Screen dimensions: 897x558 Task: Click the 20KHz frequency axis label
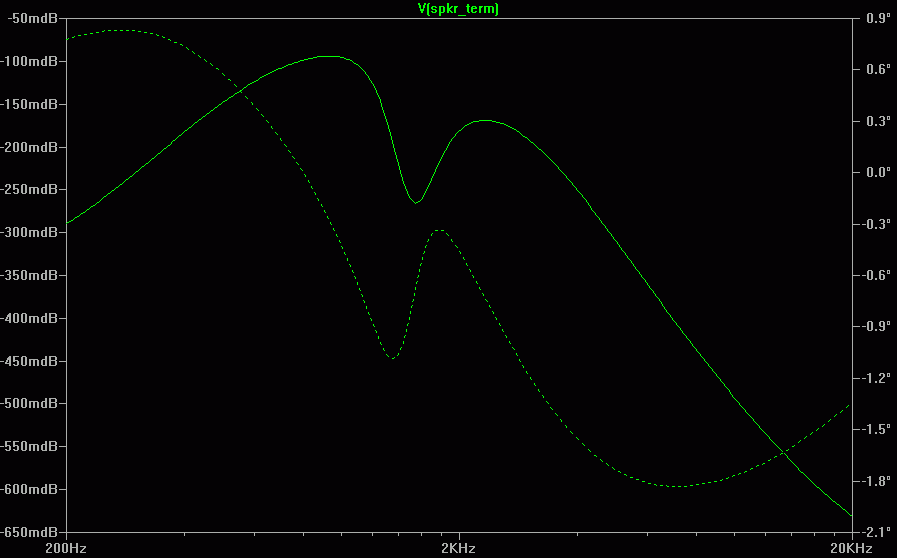click(851, 549)
